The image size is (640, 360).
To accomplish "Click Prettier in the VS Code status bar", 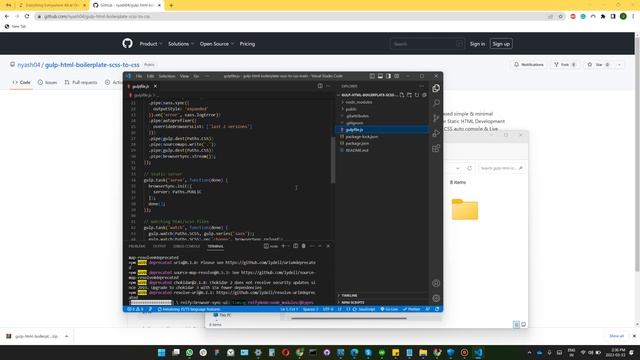I will [x=411, y=309].
